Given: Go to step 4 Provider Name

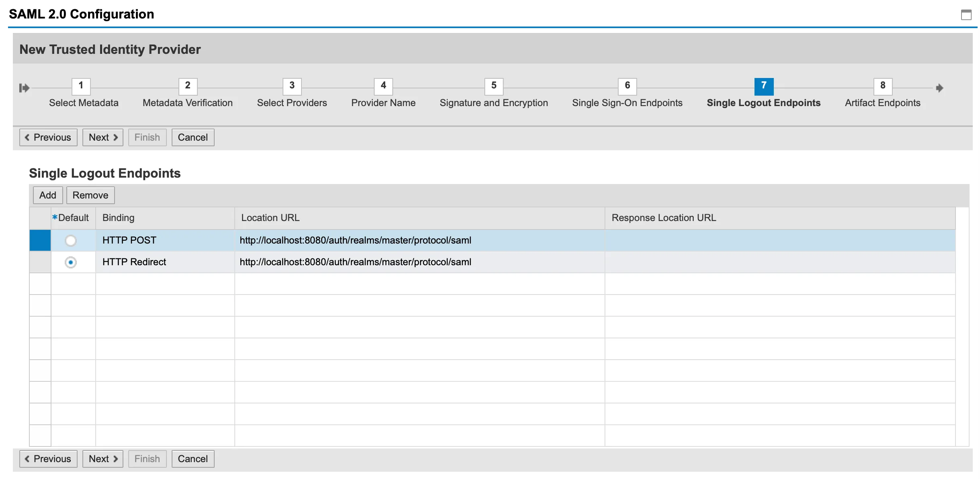Looking at the screenshot, I should pyautogui.click(x=383, y=86).
